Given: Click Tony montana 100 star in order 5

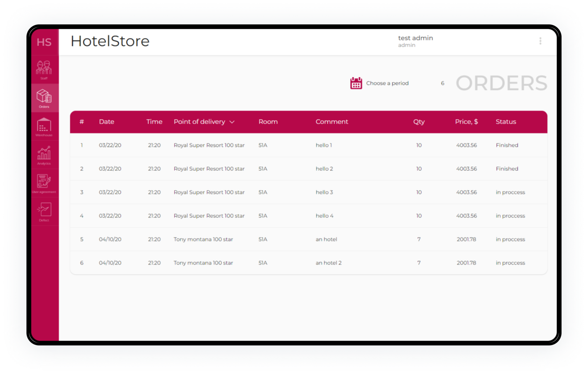Looking at the screenshot, I should (x=203, y=239).
